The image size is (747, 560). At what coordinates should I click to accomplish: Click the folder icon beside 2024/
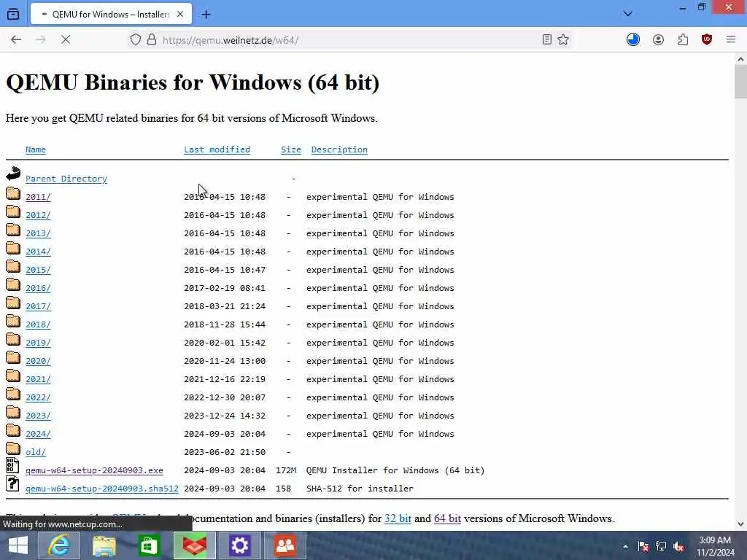13,430
